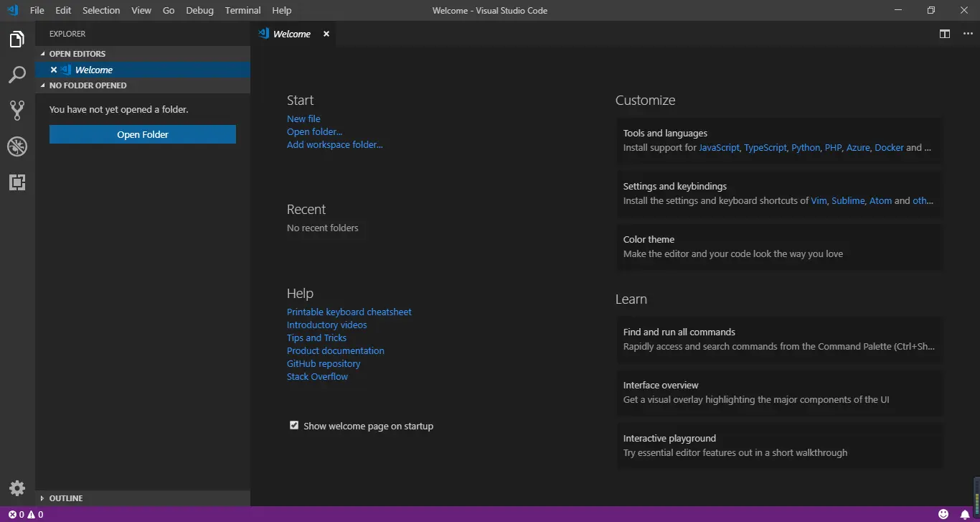Screen dimensions: 980x522
Task: Close the Welcome tab with its X
Action: click(x=326, y=34)
